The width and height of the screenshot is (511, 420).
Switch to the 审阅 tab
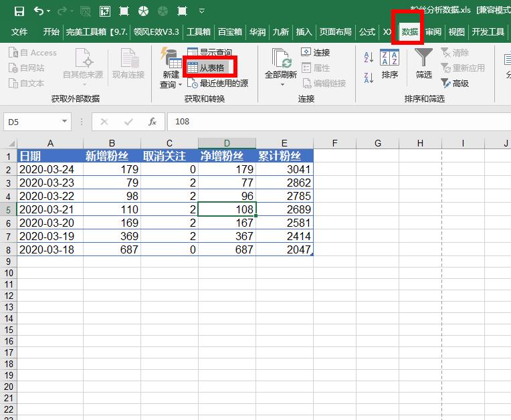pos(433,32)
